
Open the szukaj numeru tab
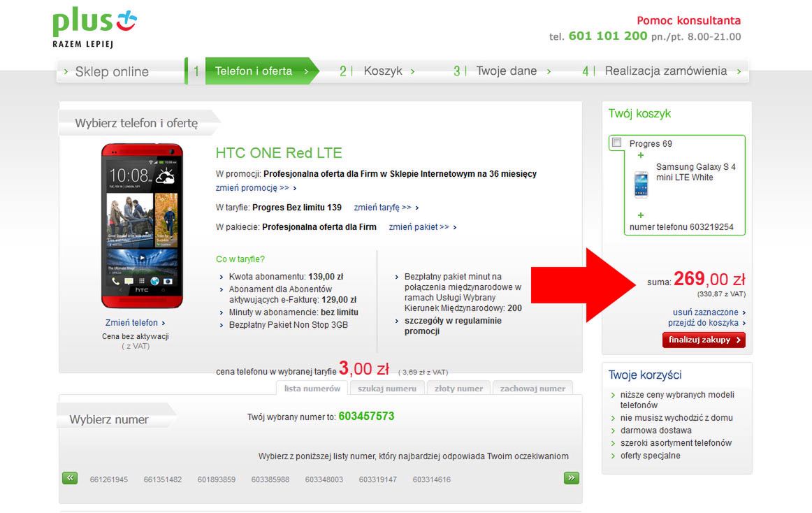click(387, 388)
